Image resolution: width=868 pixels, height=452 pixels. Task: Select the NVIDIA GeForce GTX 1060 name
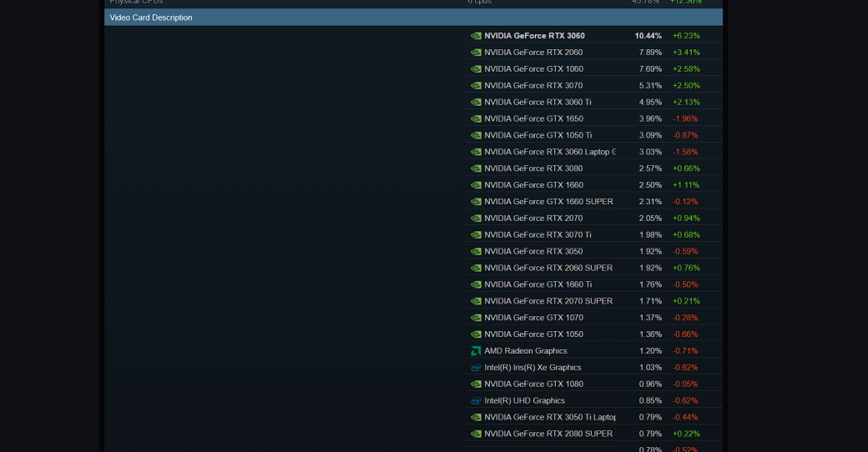533,68
